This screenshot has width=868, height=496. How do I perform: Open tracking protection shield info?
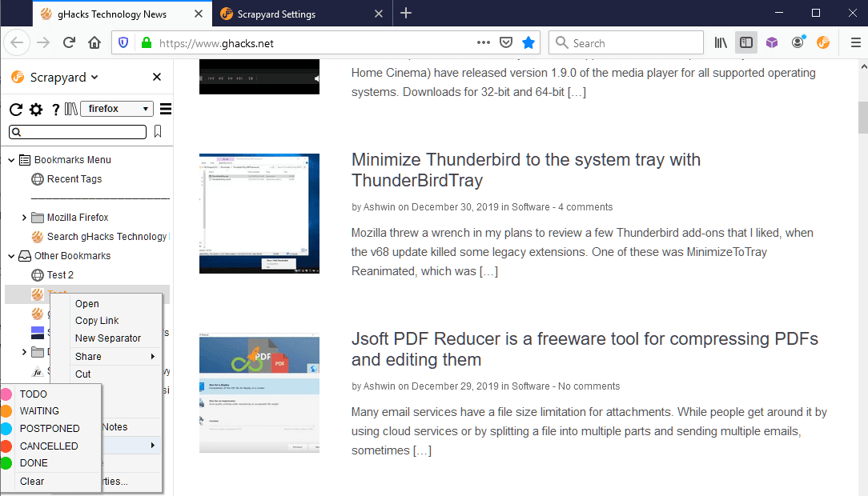(x=123, y=42)
